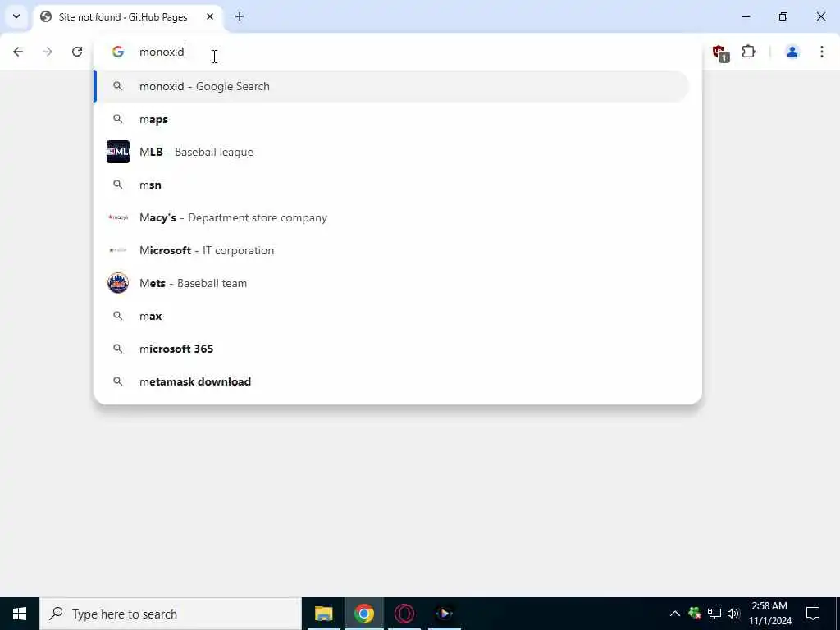Click the search icon beside 'maps'

[118, 119]
